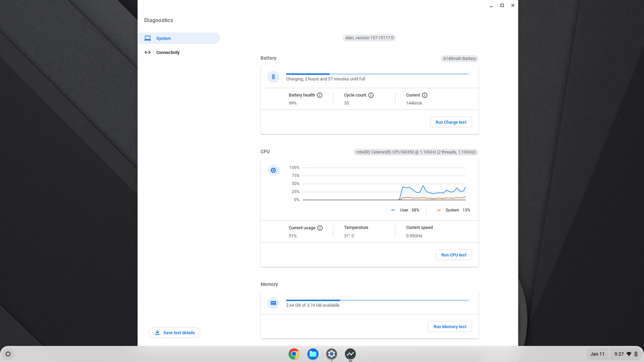This screenshot has height=362, width=644.
Task: Click the CPU usage line chart
Action: click(x=384, y=184)
